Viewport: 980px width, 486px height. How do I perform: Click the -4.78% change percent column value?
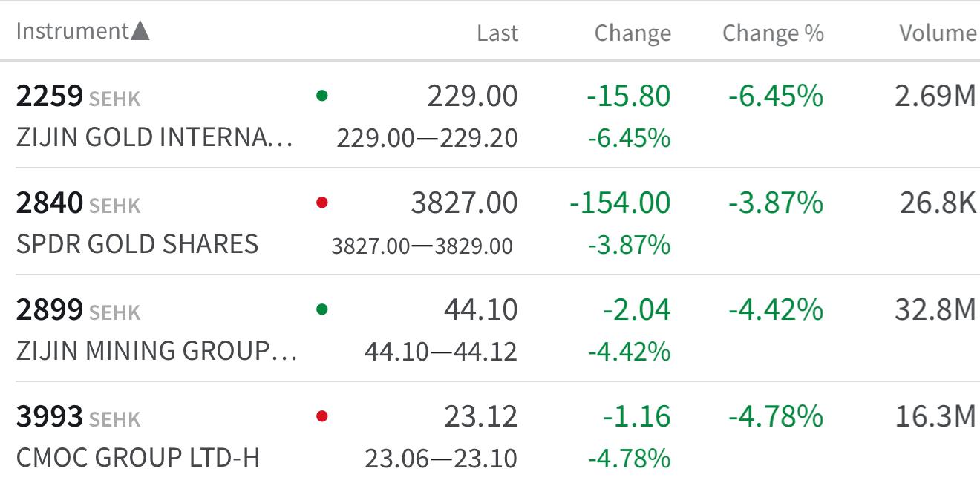(x=776, y=416)
